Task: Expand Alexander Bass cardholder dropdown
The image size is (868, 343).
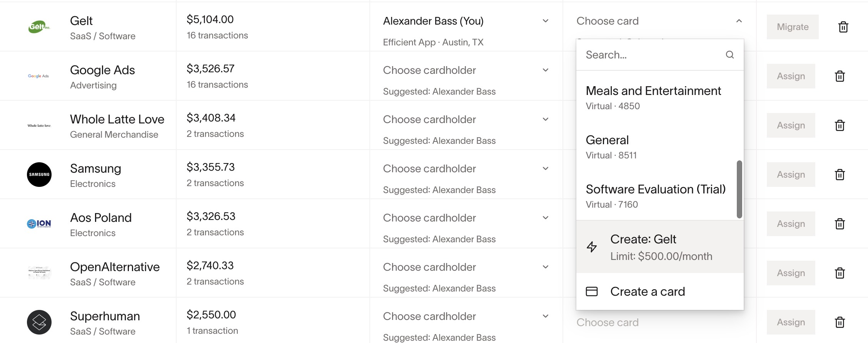Action: pyautogui.click(x=466, y=21)
